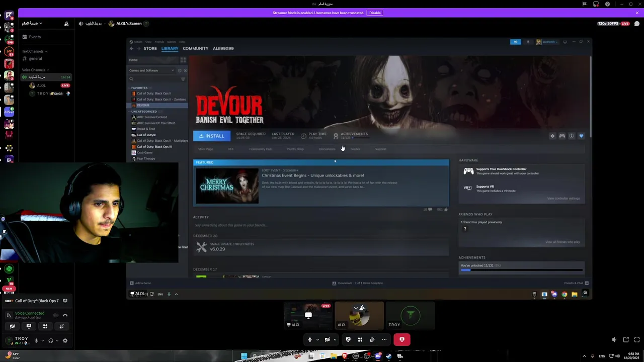Viewport: 644px width, 362px height.
Task: Show chat using the speech bubble icon
Action: point(637,24)
